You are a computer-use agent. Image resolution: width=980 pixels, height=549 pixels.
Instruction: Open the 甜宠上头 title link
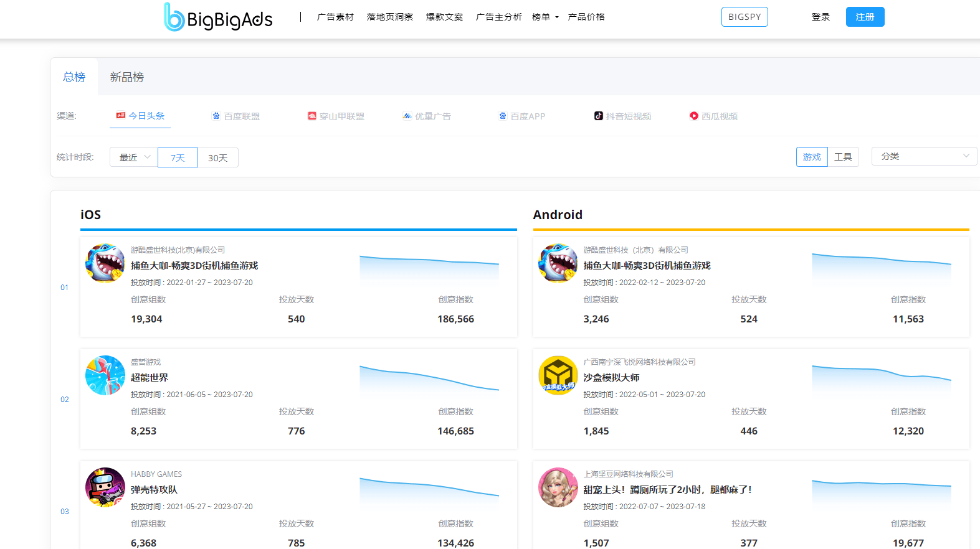(668, 490)
